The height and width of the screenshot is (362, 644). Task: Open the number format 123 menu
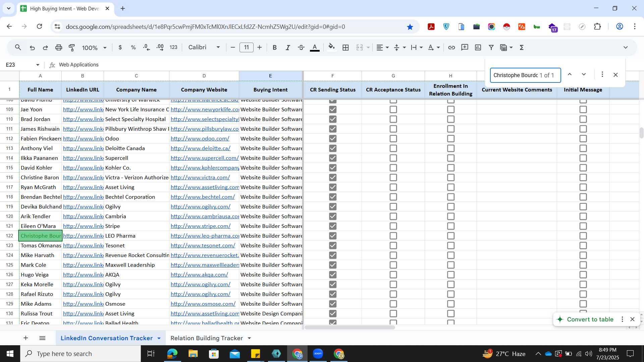(x=173, y=48)
